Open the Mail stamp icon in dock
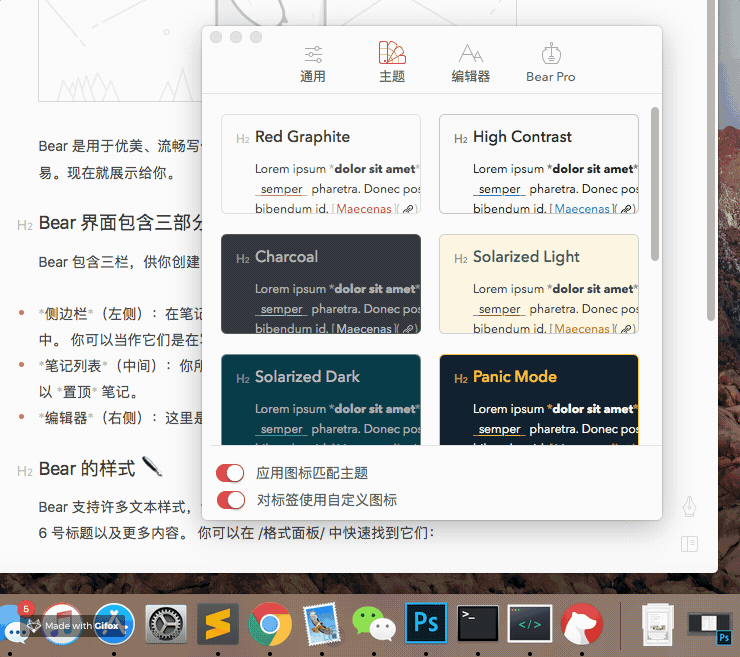 [x=322, y=624]
